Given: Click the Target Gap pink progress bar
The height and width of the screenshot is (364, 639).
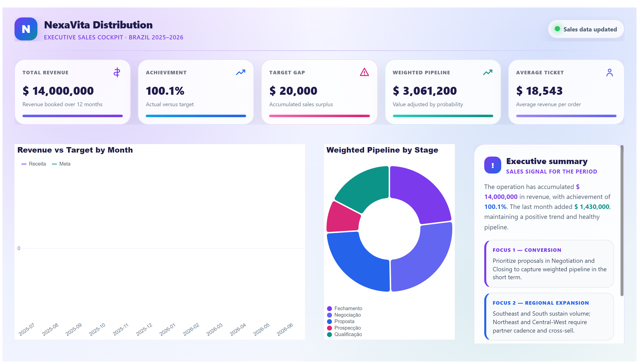Looking at the screenshot, I should click(319, 116).
